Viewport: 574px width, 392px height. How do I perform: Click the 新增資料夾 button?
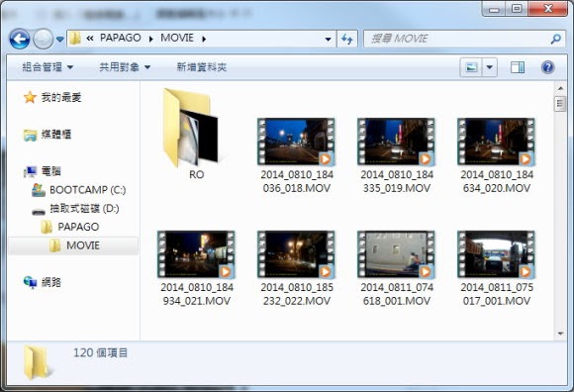[202, 67]
